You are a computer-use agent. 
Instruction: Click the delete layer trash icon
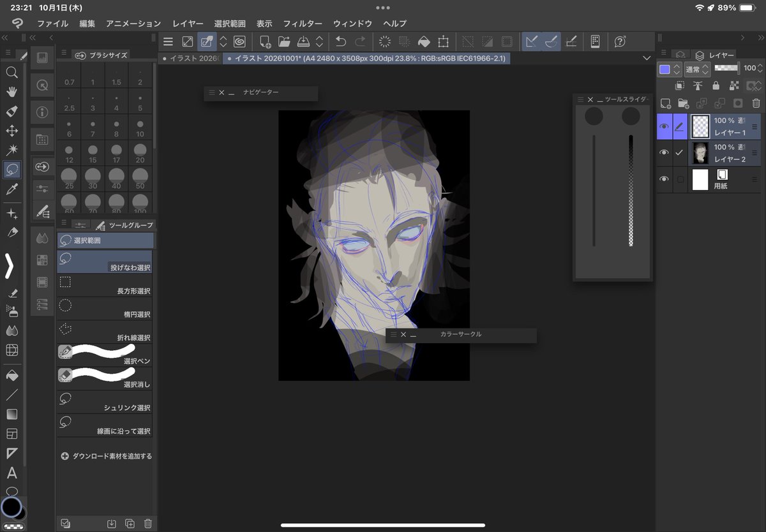(756, 103)
